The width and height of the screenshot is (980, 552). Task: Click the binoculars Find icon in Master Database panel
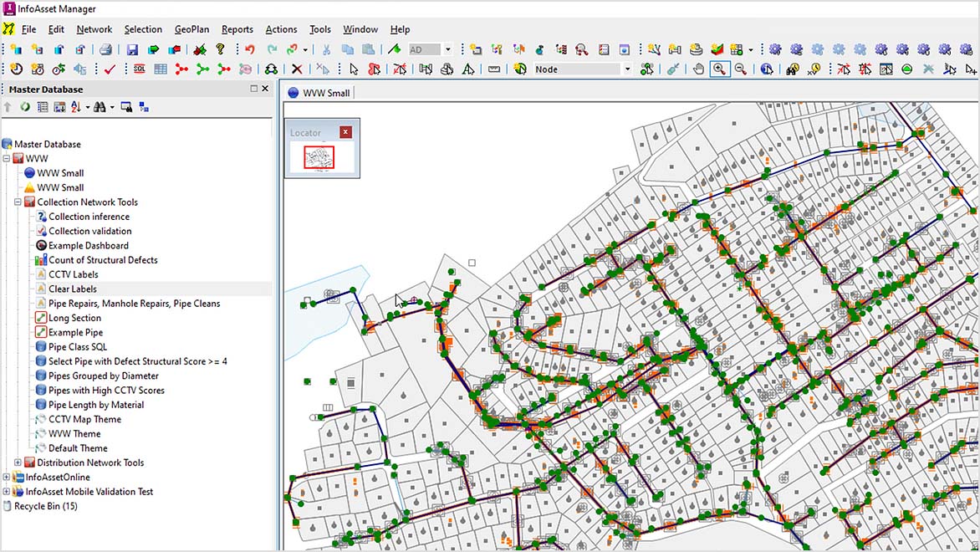pos(100,107)
